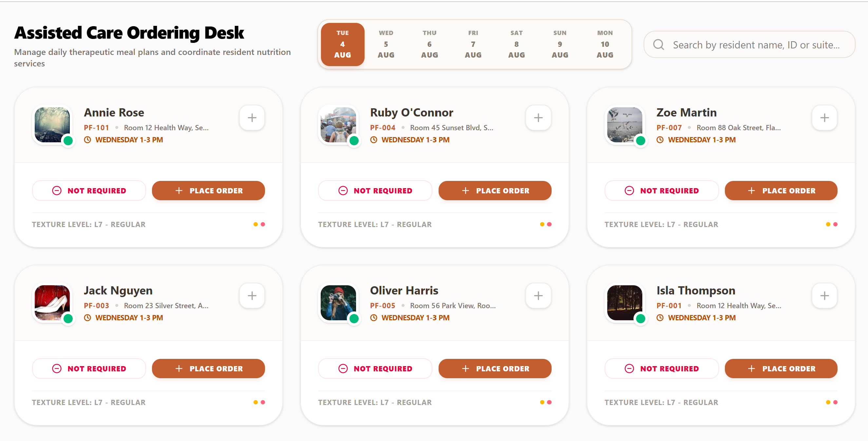The image size is (868, 441).
Task: Click the status dots in Ruby O'Connor's card footer
Action: (546, 224)
